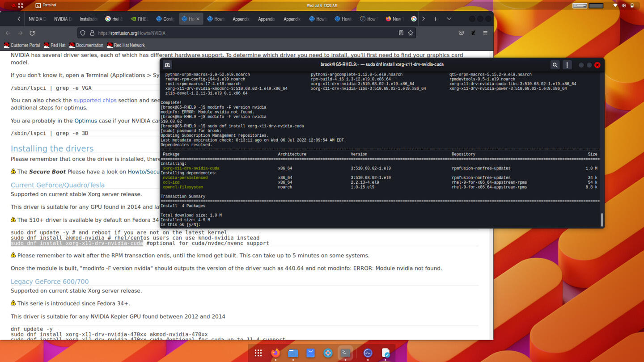This screenshot has height=362, width=644.
Task: Open the Terminal app menu in top bar
Action: (x=46, y=5)
